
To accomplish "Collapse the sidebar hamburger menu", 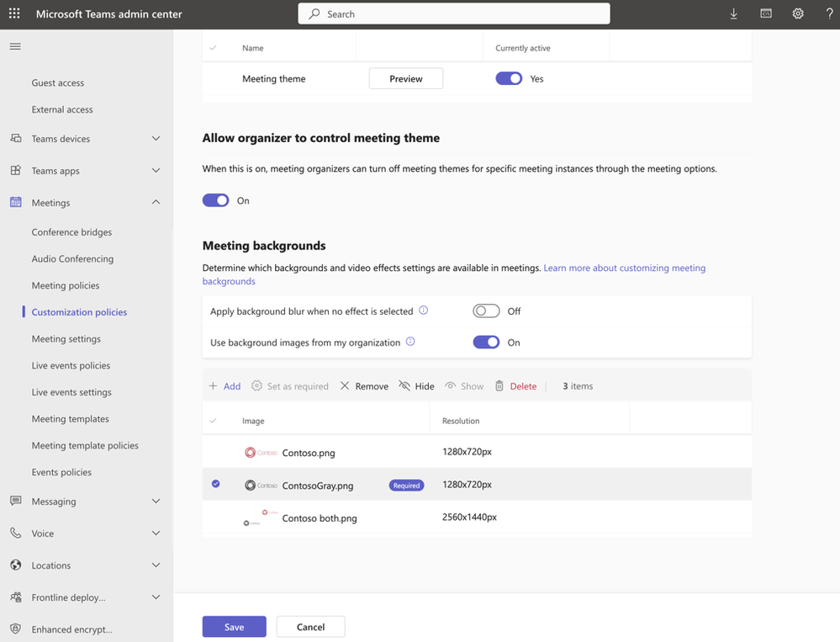I will click(15, 46).
